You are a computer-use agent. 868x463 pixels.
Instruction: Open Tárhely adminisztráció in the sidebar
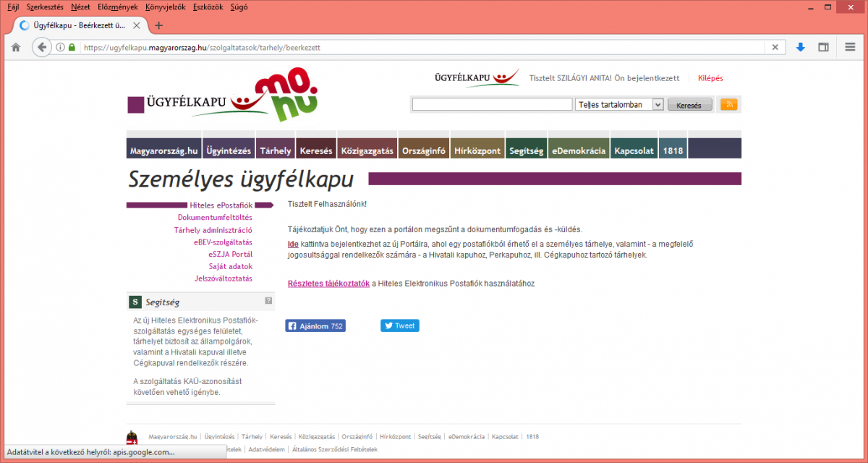213,230
